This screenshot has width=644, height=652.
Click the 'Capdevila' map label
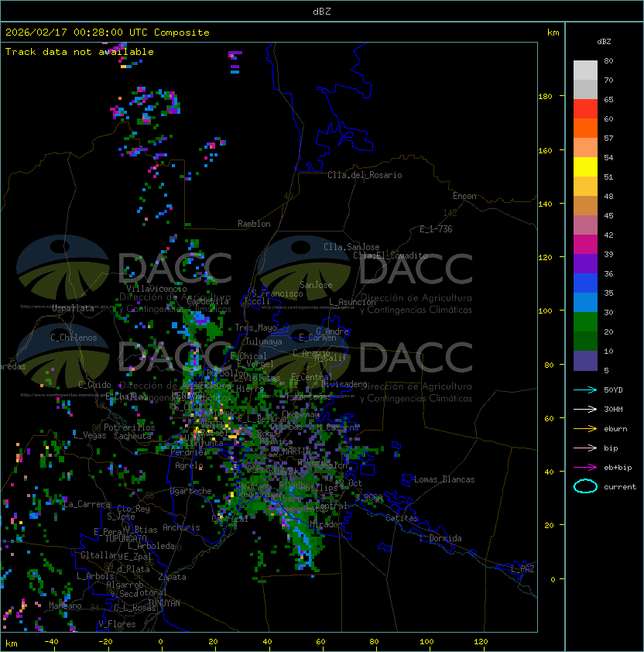pos(208,301)
